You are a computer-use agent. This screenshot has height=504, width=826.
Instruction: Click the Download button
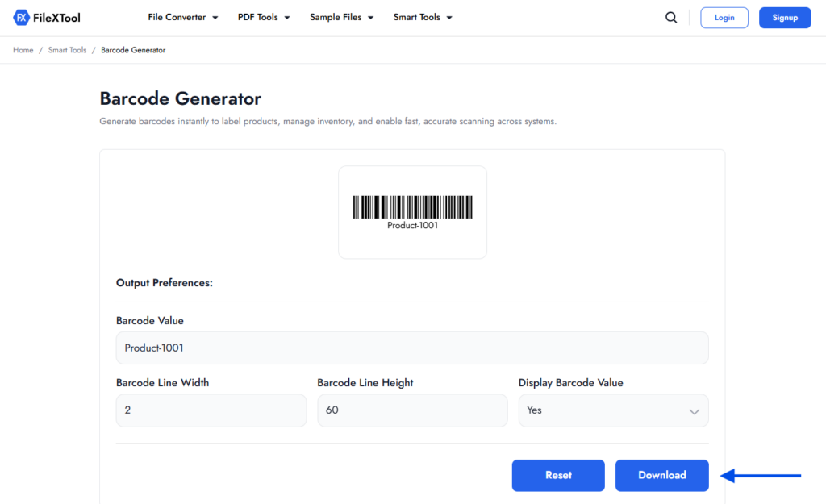click(x=661, y=475)
